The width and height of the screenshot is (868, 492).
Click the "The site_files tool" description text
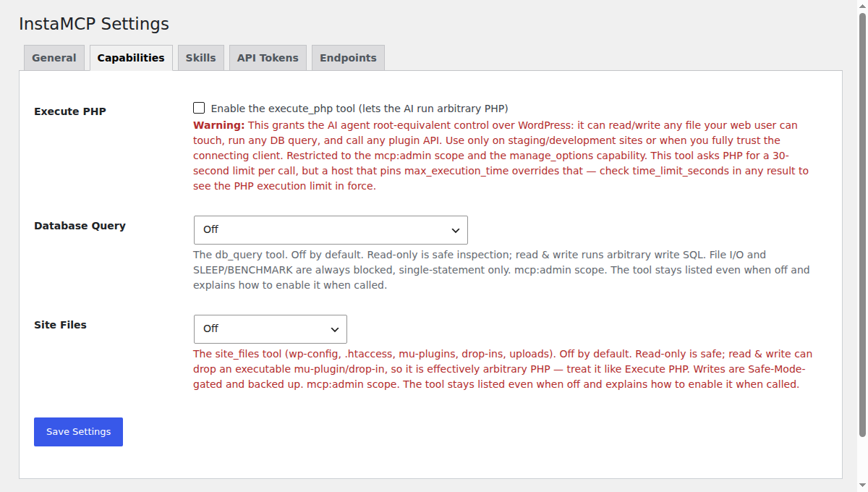[x=503, y=369]
